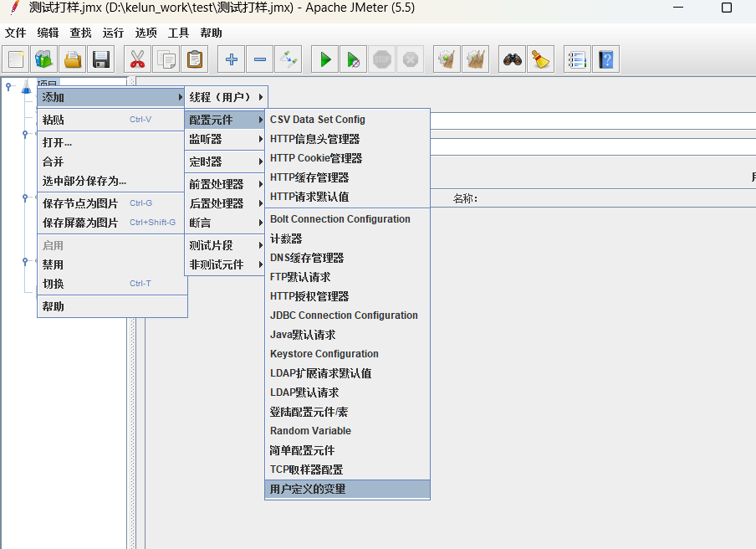756x549 pixels.
Task: Expand the 线程（用户） submenu
Action: [x=226, y=97]
